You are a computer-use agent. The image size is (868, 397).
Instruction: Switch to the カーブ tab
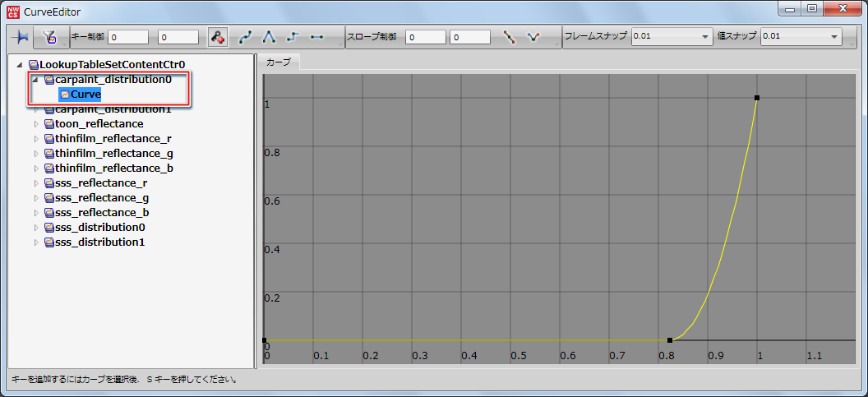click(279, 62)
